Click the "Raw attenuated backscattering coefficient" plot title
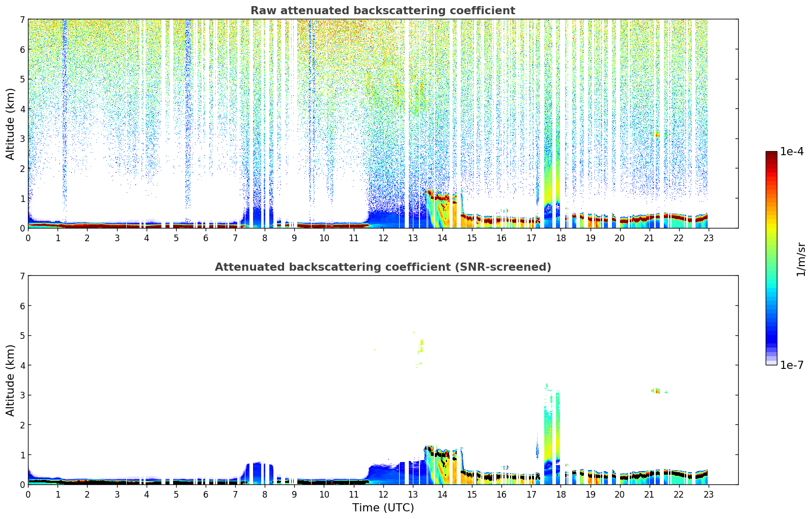This screenshot has height=519, width=812. coord(383,11)
